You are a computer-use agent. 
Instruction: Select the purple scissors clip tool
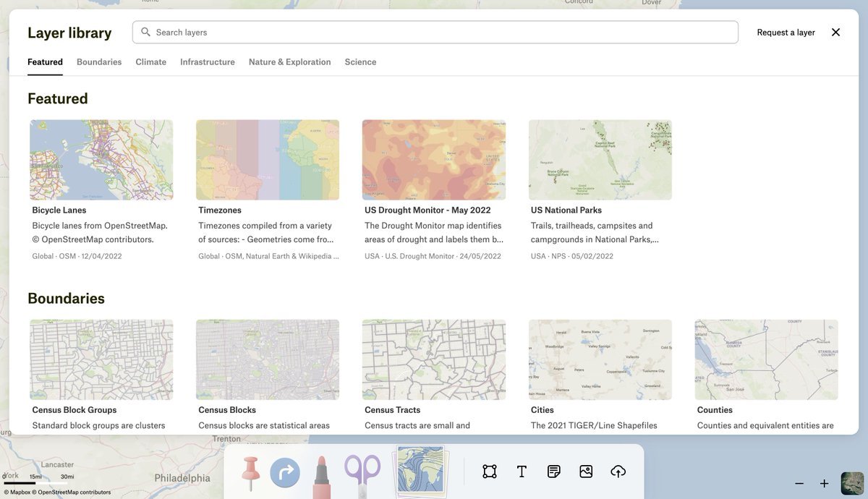362,474
